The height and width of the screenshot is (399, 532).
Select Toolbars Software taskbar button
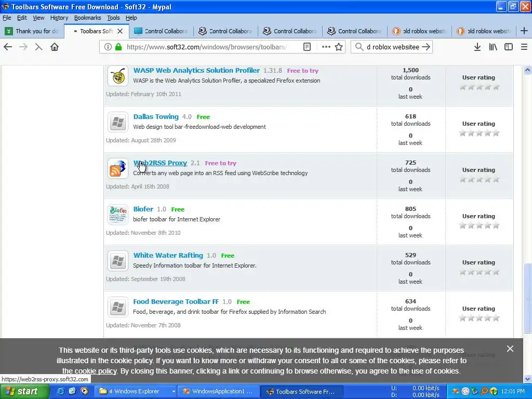(303, 392)
